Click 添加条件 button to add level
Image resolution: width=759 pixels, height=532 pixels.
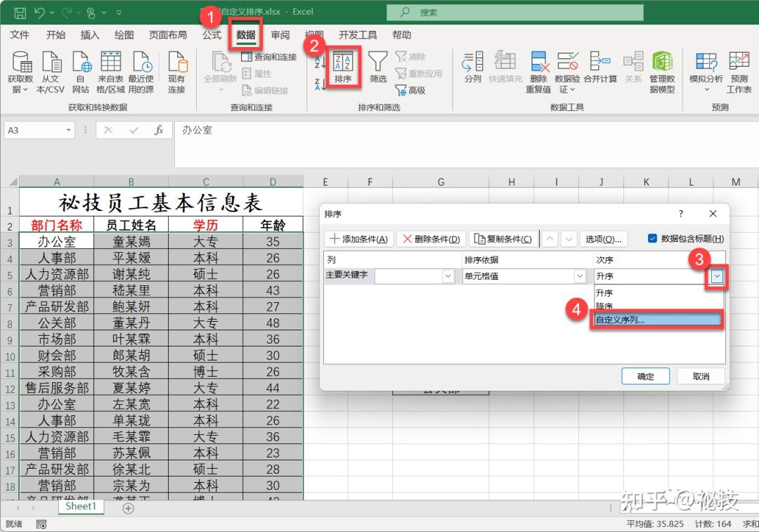point(358,239)
